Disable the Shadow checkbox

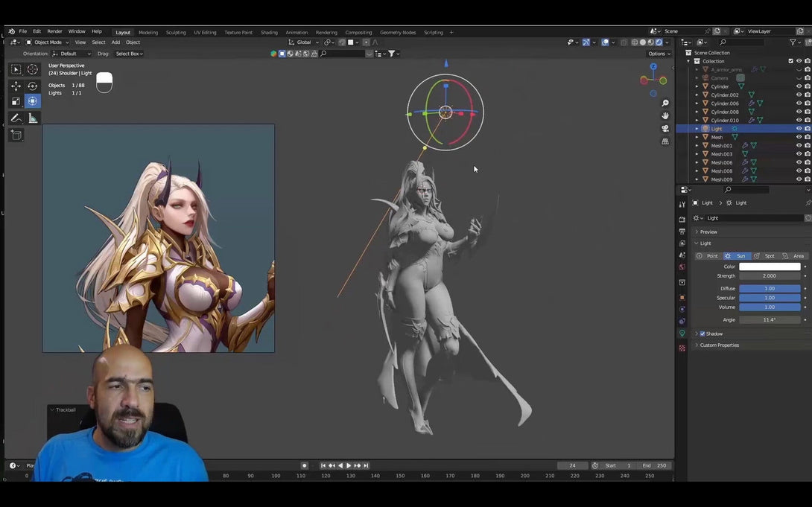tap(702, 334)
